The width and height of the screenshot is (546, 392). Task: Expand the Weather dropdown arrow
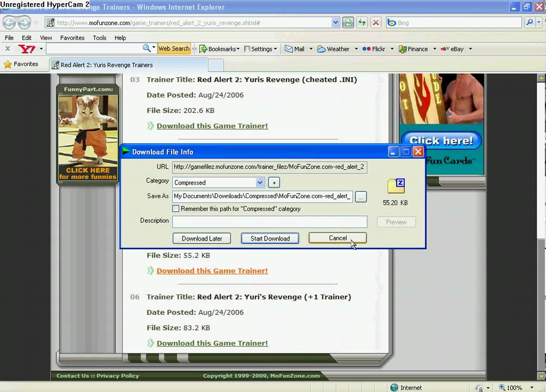(356, 49)
